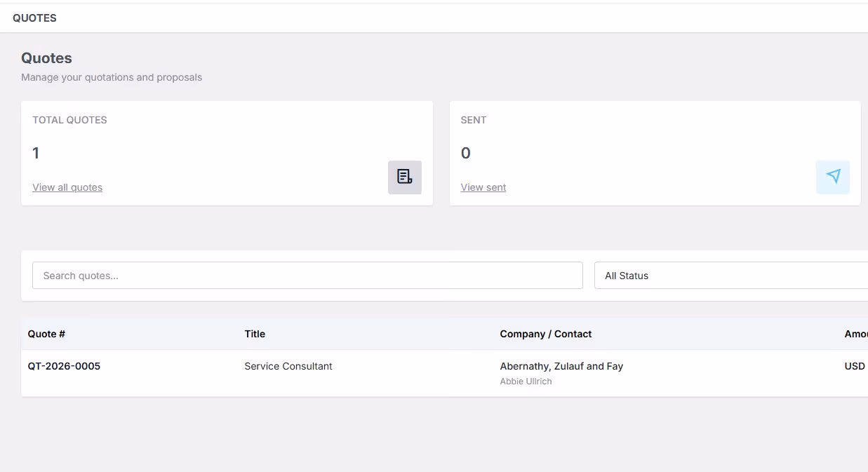Click contact name Abbie Ullrich
Viewport: 868px width, 472px height.
526,382
